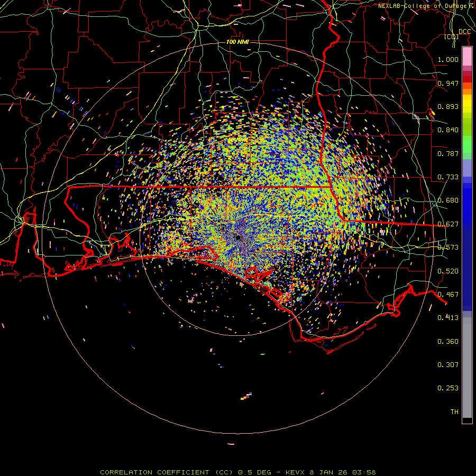
Task: Click the 0.573 colorbar value
Action: pos(448,248)
